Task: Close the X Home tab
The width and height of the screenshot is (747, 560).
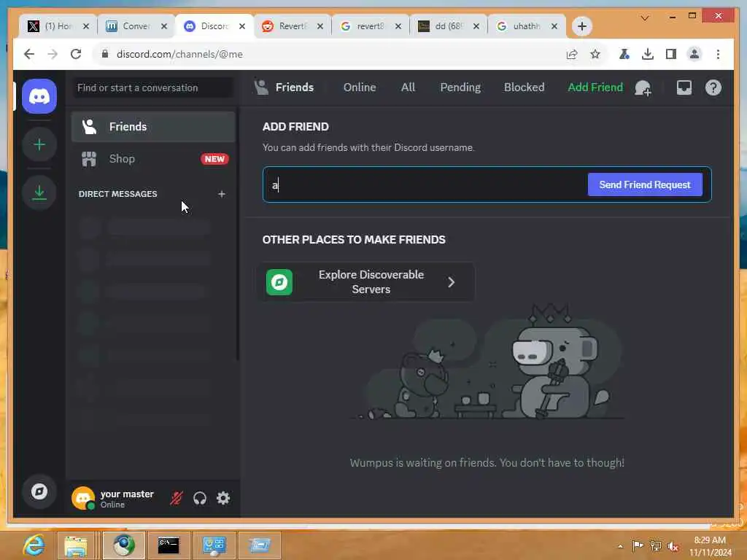Action: click(86, 26)
